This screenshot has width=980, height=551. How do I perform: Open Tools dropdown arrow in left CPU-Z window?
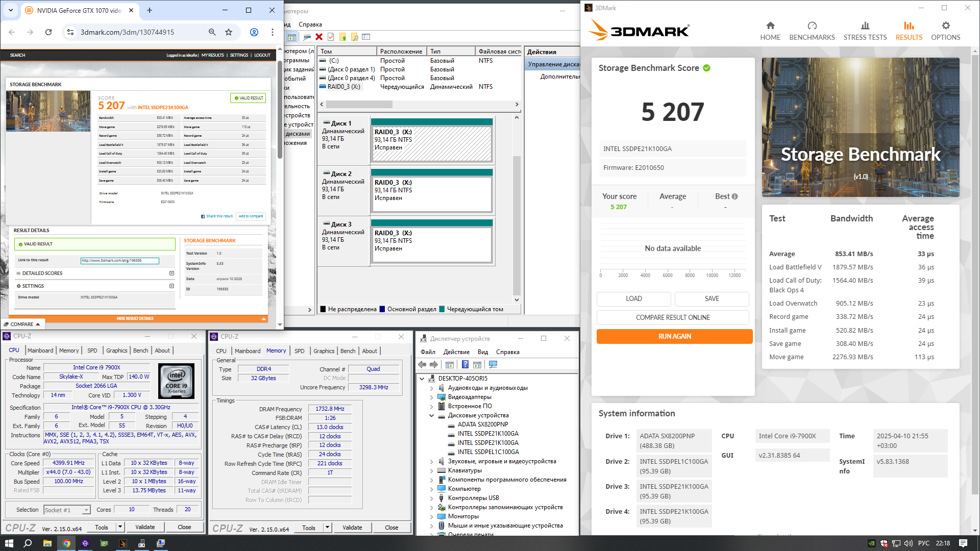click(x=120, y=527)
